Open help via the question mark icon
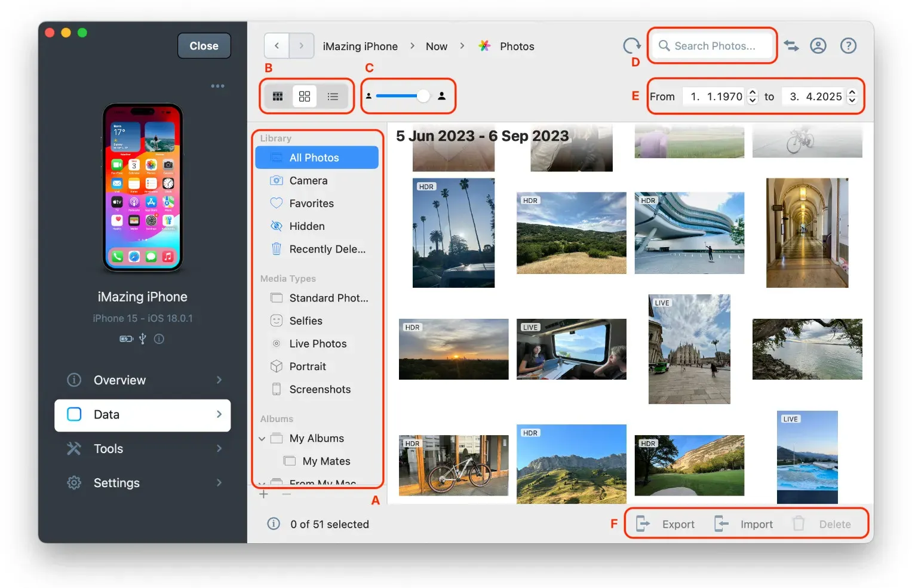 (848, 45)
